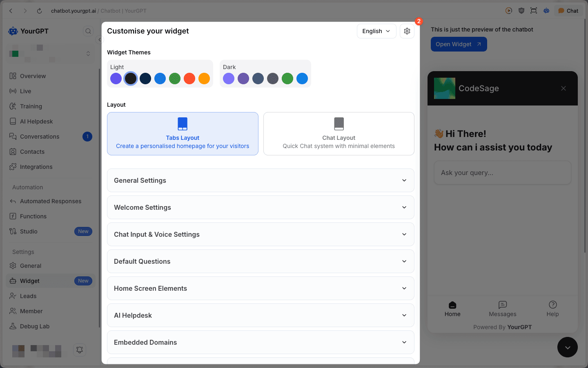Click the Open Widget button
This screenshot has height=368, width=588.
pos(459,44)
